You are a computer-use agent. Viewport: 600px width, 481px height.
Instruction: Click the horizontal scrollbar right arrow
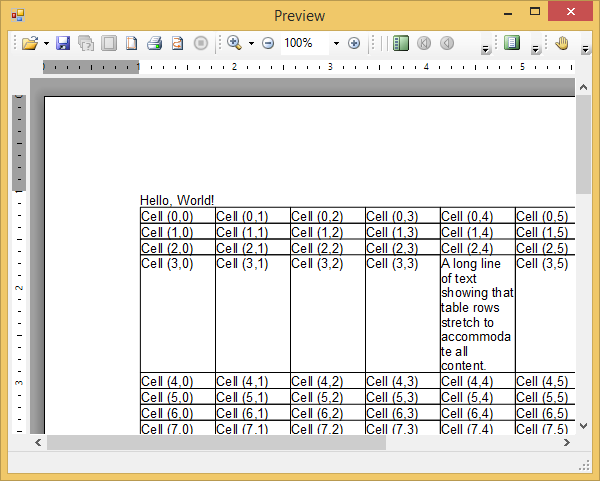pos(566,442)
